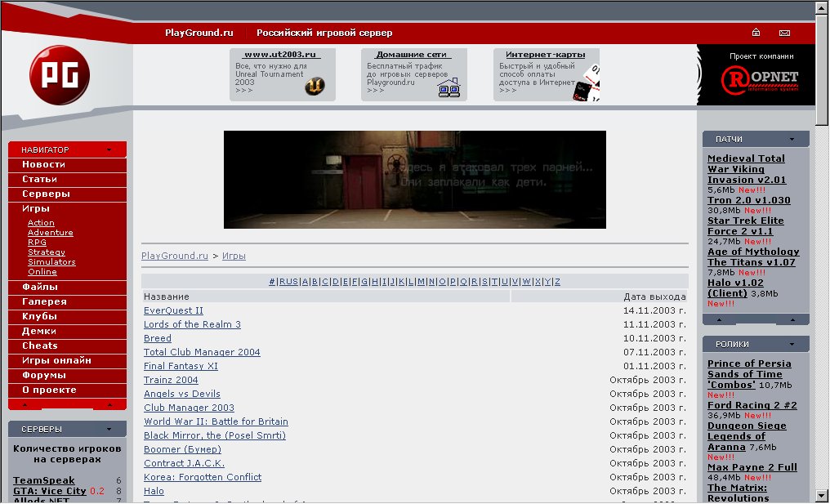Click the dark parking garage banner image

click(x=415, y=180)
